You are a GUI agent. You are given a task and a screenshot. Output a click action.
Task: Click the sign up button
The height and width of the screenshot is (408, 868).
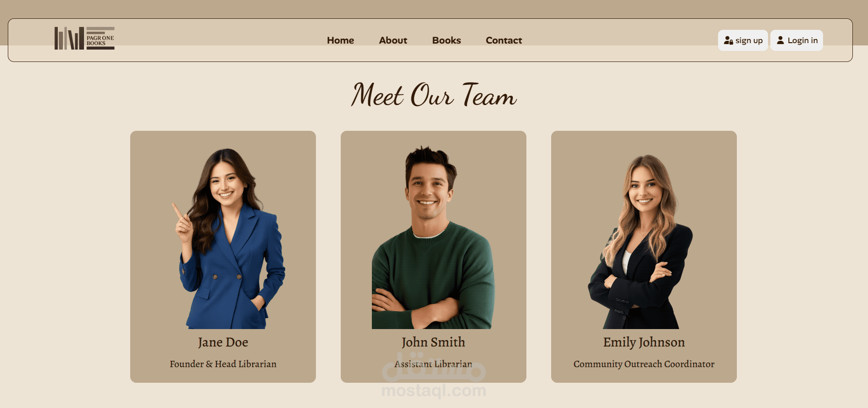pos(743,40)
